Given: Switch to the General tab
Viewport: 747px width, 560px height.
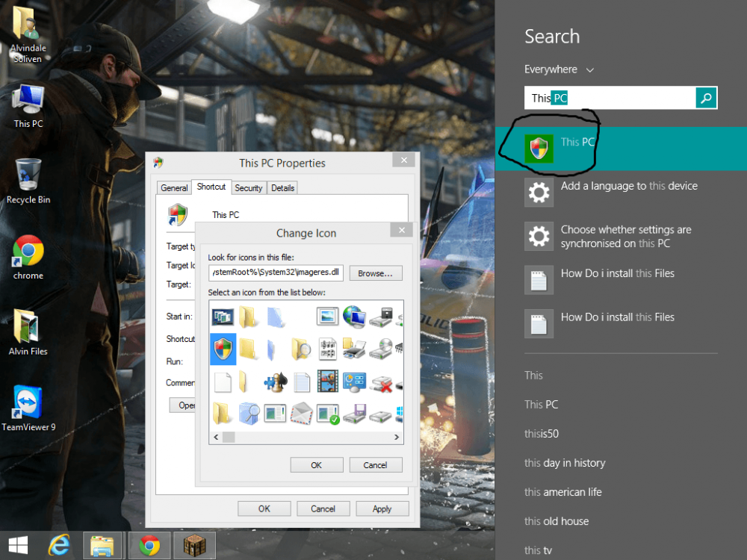Looking at the screenshot, I should click(174, 188).
